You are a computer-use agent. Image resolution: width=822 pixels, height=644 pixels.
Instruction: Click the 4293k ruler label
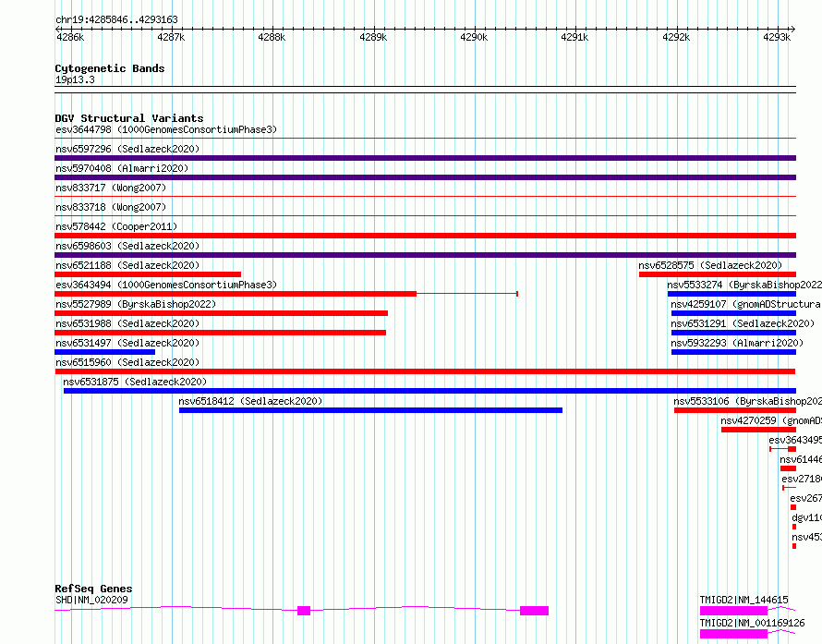click(x=777, y=37)
